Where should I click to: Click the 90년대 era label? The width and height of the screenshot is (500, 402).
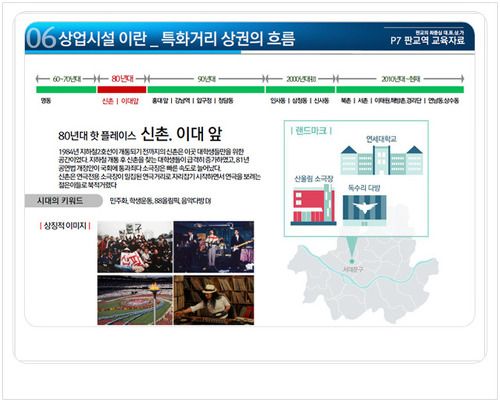tap(207, 79)
